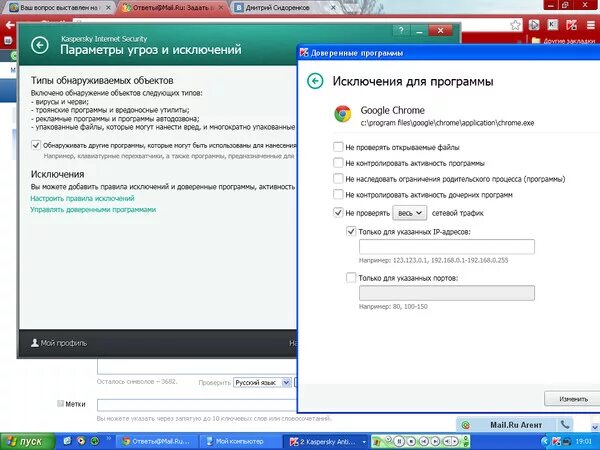Open the Chrome hamburger menu
This screenshot has height=450, width=600.
[x=591, y=25]
